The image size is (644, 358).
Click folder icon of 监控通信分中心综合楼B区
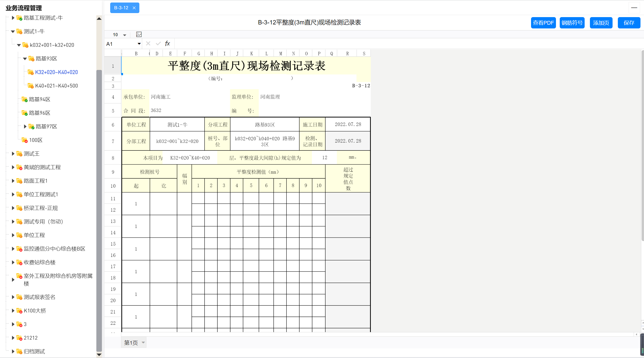[19, 249]
